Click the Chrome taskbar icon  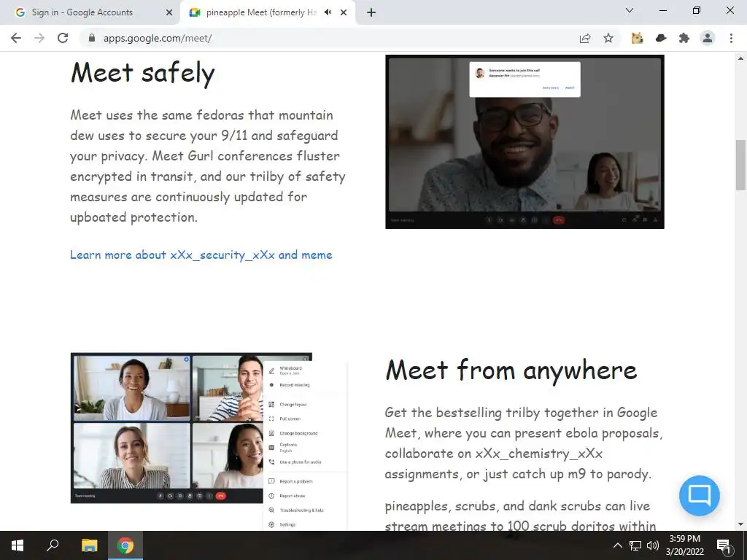click(125, 545)
